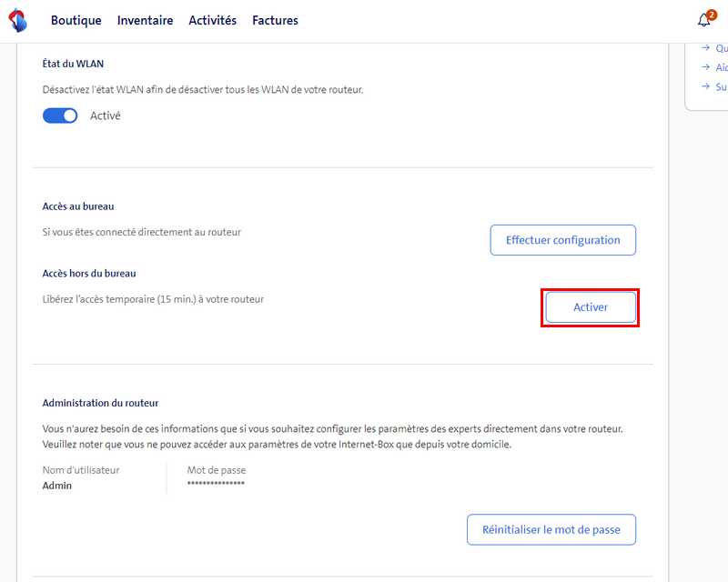Viewport: 728px width, 582px height.
Task: Open the Boutique menu
Action: click(x=76, y=20)
